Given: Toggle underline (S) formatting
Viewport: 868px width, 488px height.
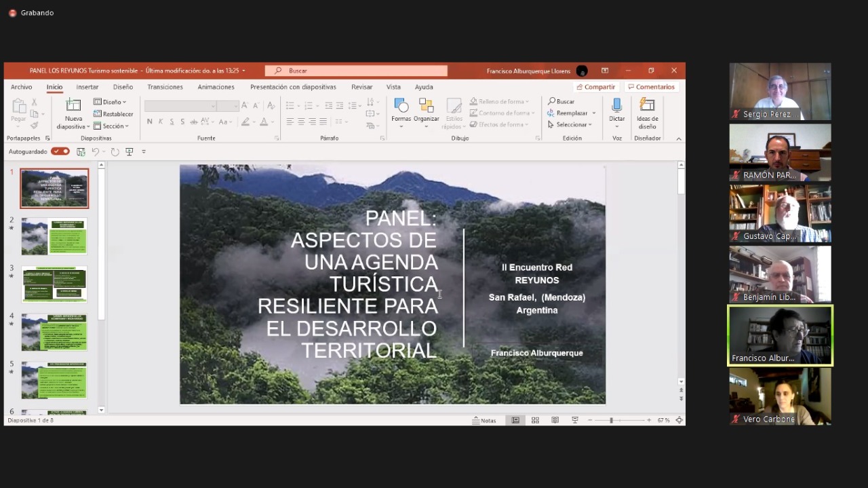Looking at the screenshot, I should tap(172, 121).
